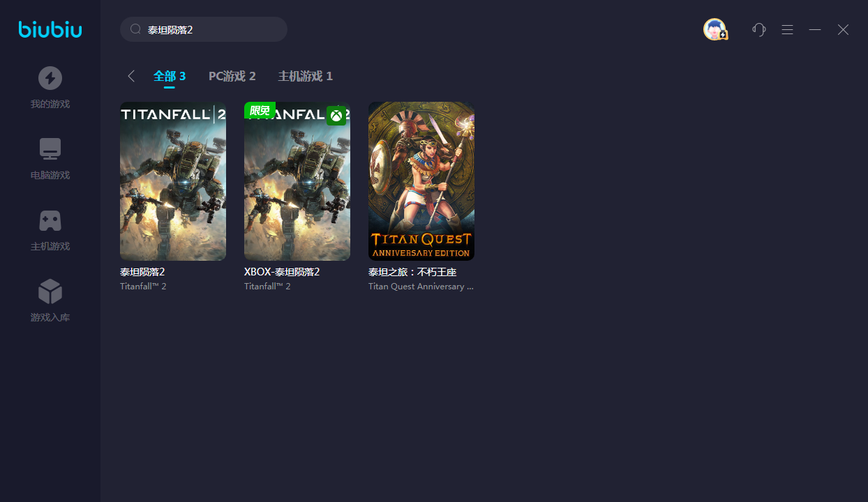Click the search magnifier icon
Image resolution: width=868 pixels, height=502 pixels.
point(136,29)
